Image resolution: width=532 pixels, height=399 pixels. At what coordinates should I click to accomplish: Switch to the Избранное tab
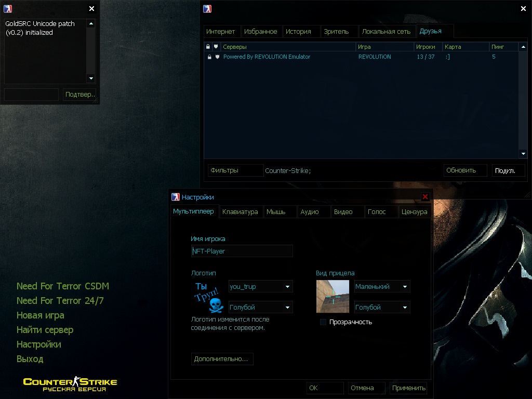click(x=261, y=32)
